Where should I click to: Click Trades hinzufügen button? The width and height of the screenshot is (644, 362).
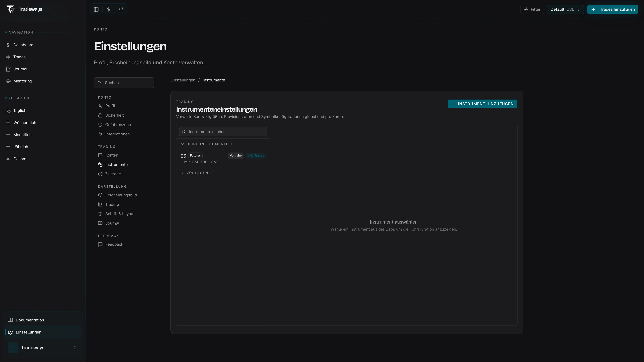[x=613, y=9]
